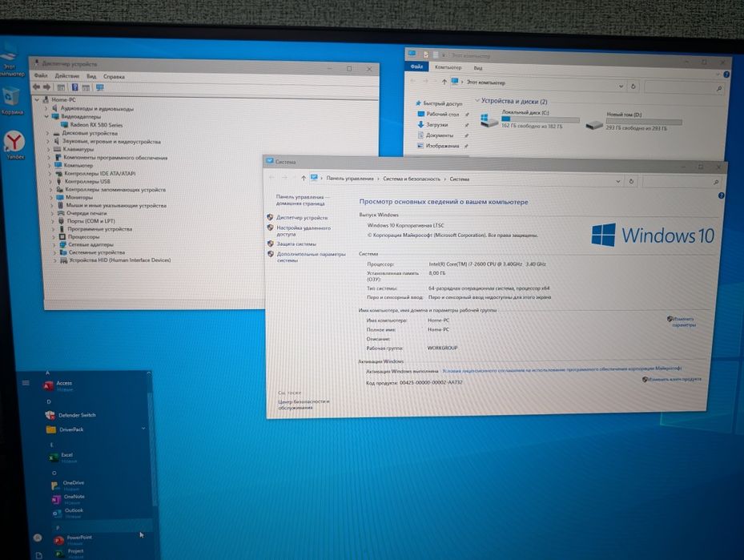Viewport: 744px width, 560px height.
Task: Open the Recycle Bin desktop icon
Action: (11, 101)
